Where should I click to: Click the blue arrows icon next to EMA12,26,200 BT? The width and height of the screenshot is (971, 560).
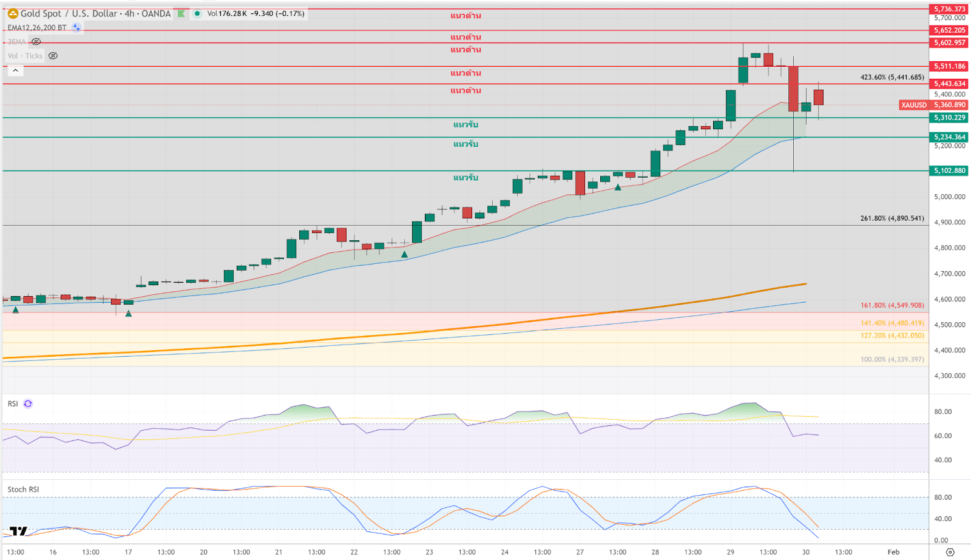(x=76, y=27)
